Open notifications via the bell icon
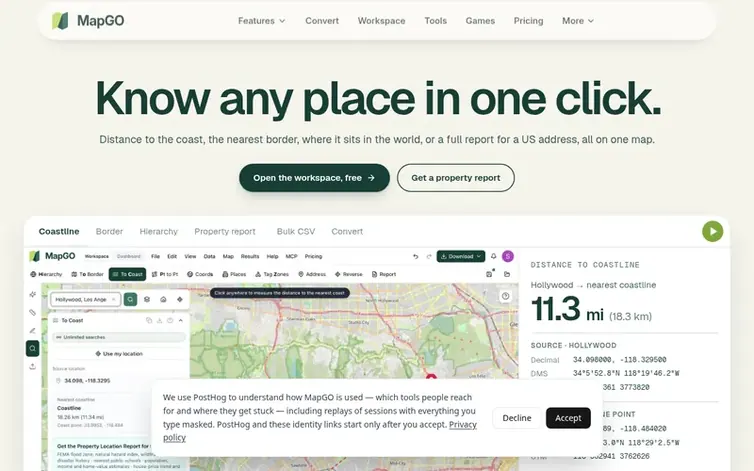Screen dimensions: 754x471 point(493,256)
